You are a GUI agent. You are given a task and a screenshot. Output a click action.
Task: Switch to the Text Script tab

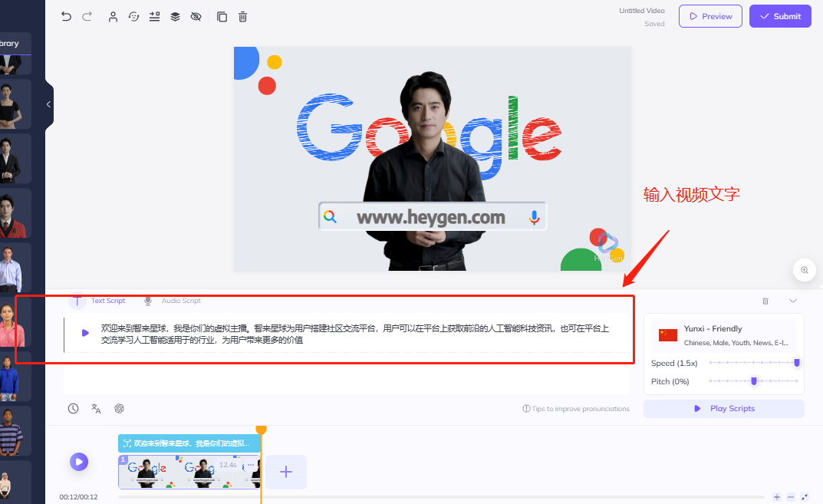tap(107, 301)
